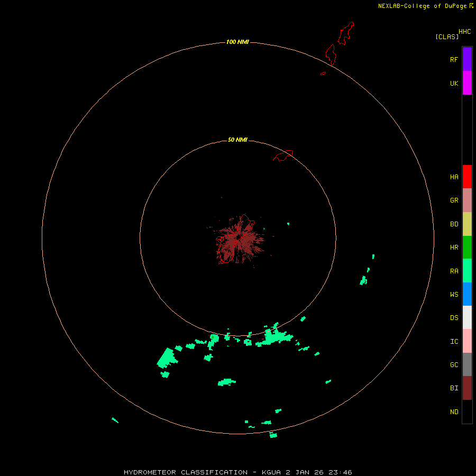Image resolution: width=476 pixels, height=476 pixels.
Task: Click the IC legend label
Action: (x=454, y=342)
